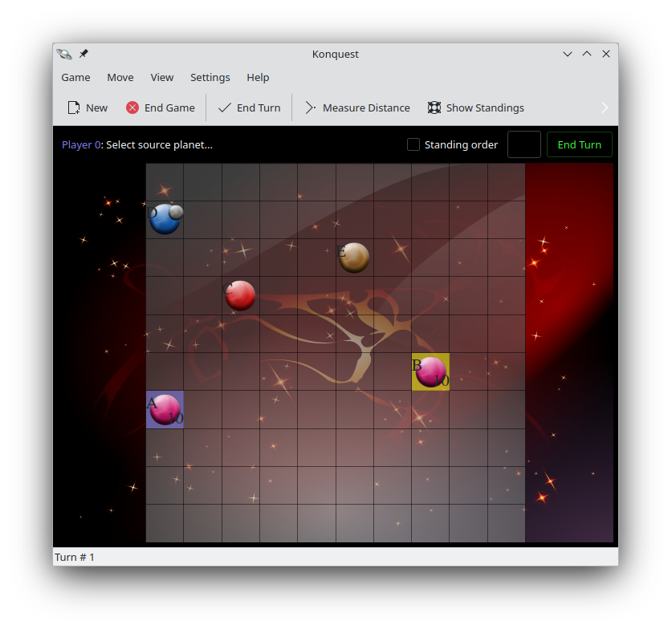Click the End Turn checkmark toolbar icon

click(225, 108)
